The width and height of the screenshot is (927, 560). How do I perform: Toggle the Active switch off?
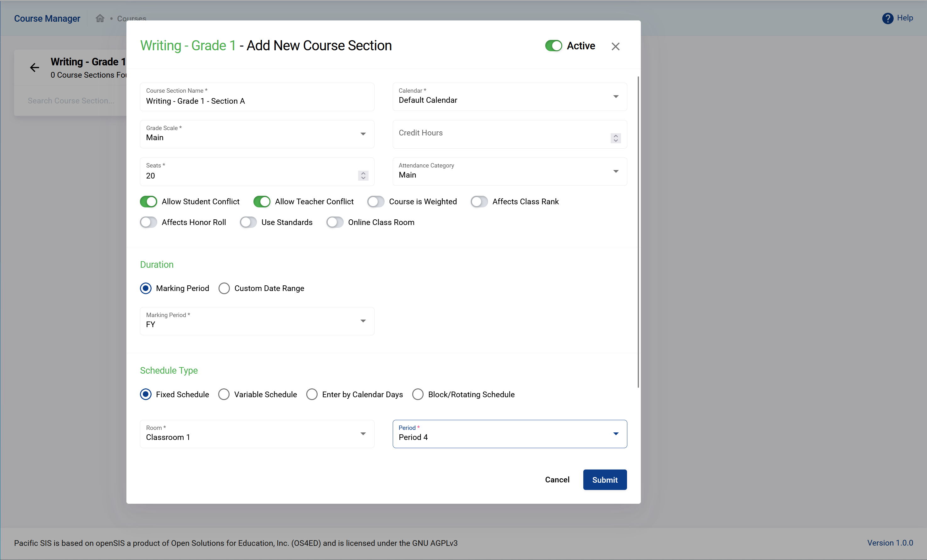pyautogui.click(x=553, y=46)
